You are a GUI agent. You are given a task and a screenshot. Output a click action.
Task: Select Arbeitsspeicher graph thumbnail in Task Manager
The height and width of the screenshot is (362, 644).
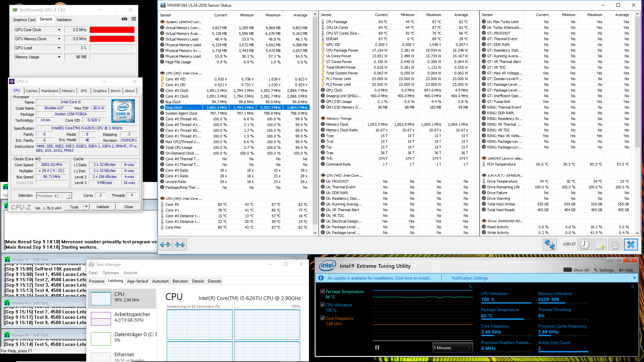101,318
